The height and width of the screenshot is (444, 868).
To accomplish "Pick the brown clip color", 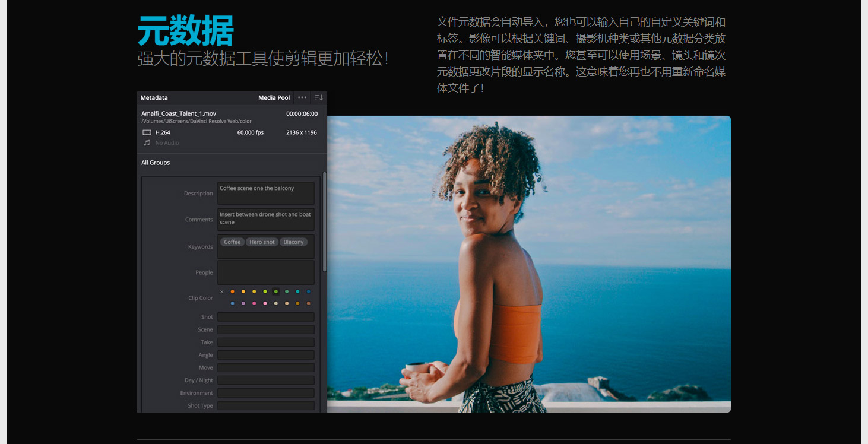I will click(x=309, y=303).
